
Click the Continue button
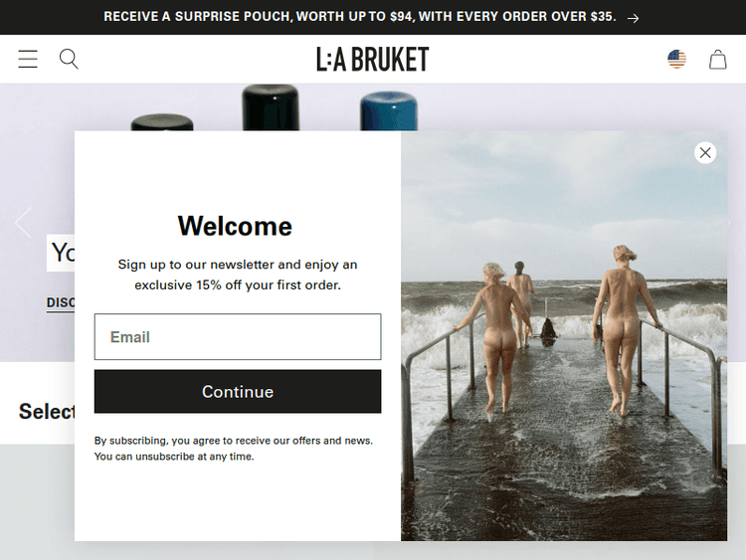[x=238, y=392]
